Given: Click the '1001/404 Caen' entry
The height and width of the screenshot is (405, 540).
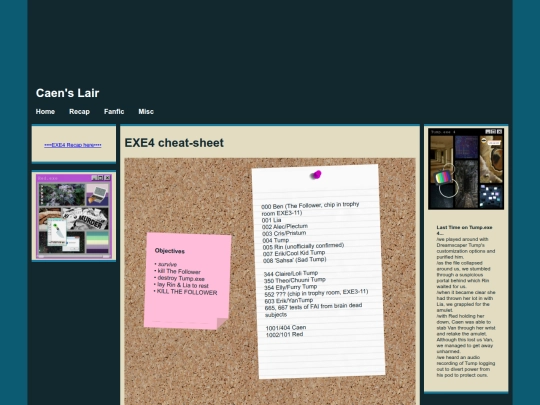Looking at the screenshot, I should (286, 328).
